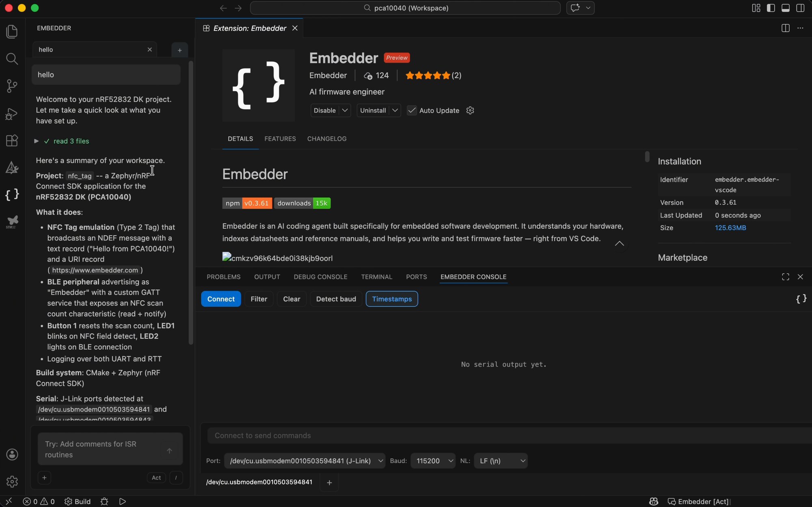Click the 'Connect to send commands' input field
The height and width of the screenshot is (507, 812).
510,435
